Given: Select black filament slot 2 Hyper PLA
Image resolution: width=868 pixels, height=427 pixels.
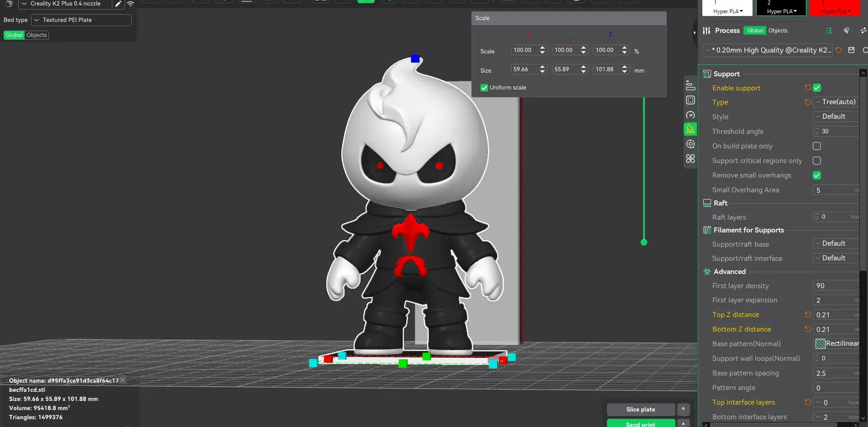Looking at the screenshot, I should pyautogui.click(x=782, y=8).
